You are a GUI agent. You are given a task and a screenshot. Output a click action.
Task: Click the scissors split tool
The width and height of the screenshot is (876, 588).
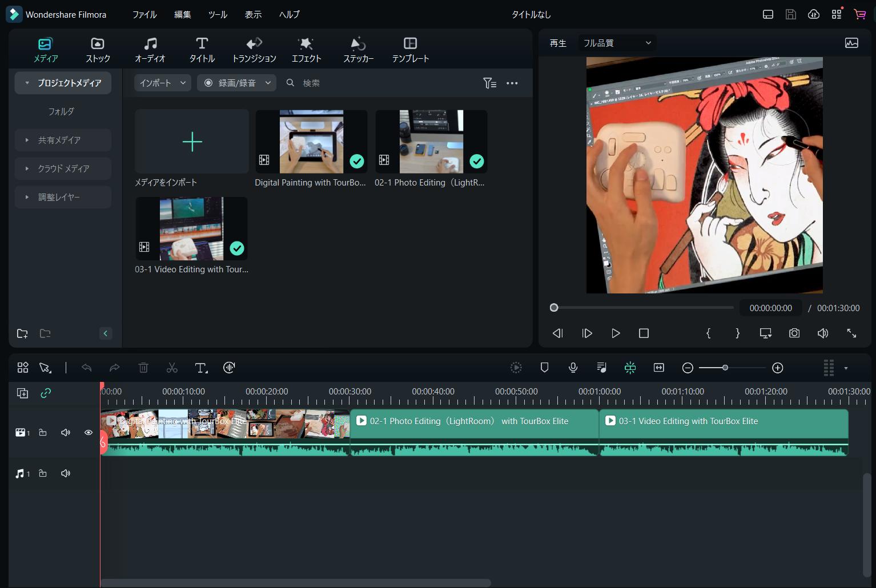[x=172, y=368]
